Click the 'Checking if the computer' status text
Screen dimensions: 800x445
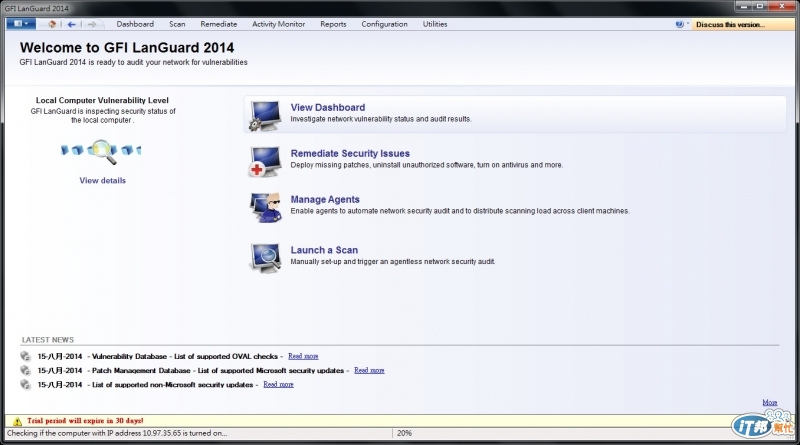[117, 433]
